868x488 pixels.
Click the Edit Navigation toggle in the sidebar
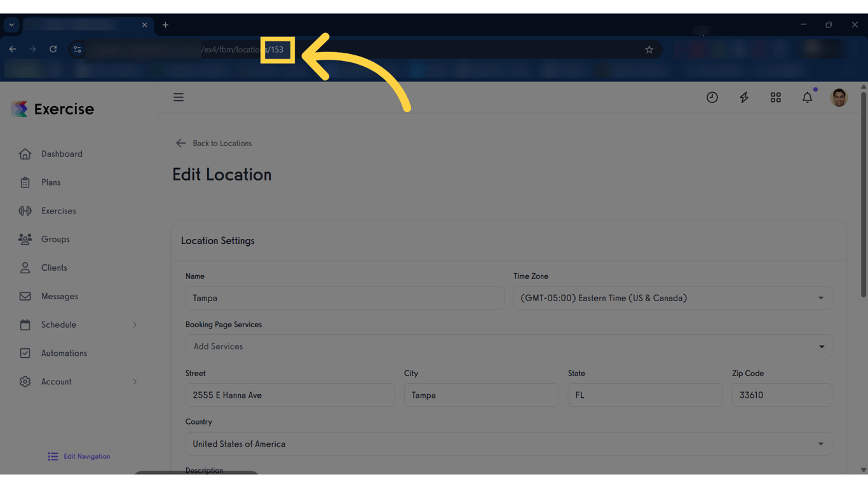(78, 456)
